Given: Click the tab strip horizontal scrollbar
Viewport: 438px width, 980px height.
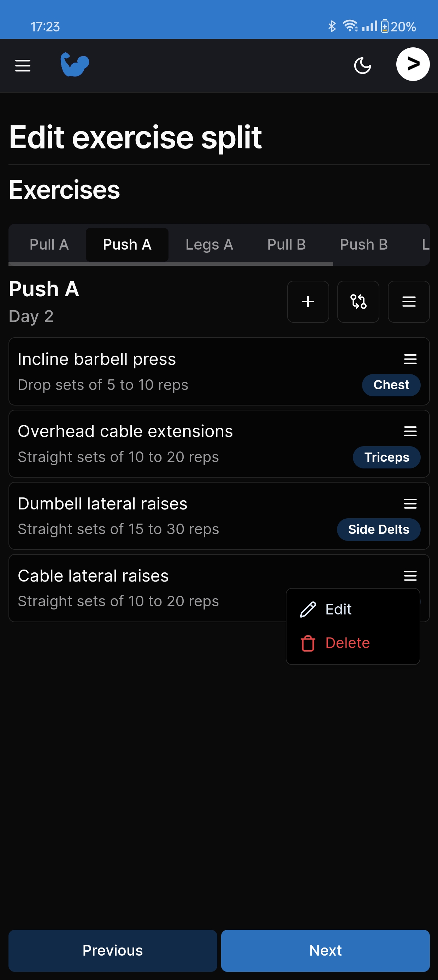Looking at the screenshot, I should click(x=170, y=264).
